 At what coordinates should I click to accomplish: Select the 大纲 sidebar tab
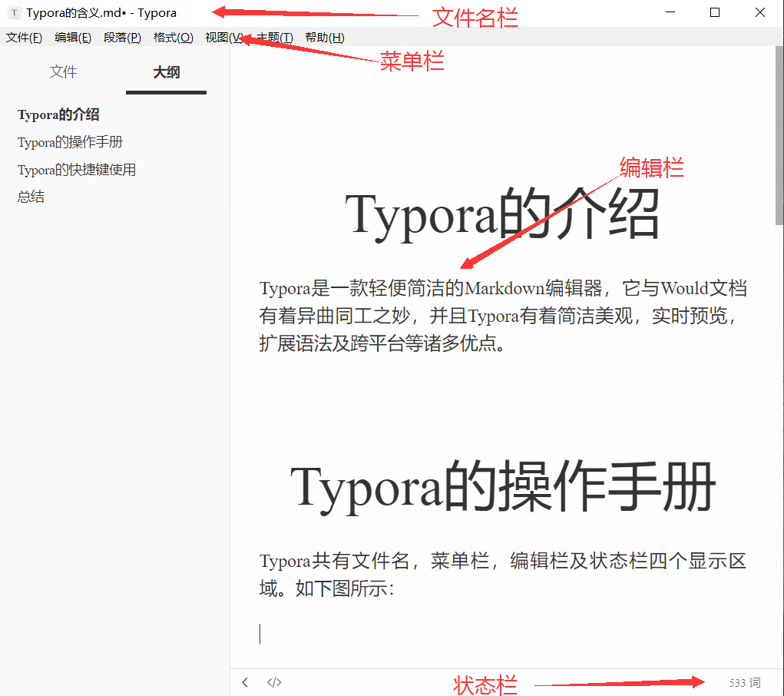tap(165, 71)
